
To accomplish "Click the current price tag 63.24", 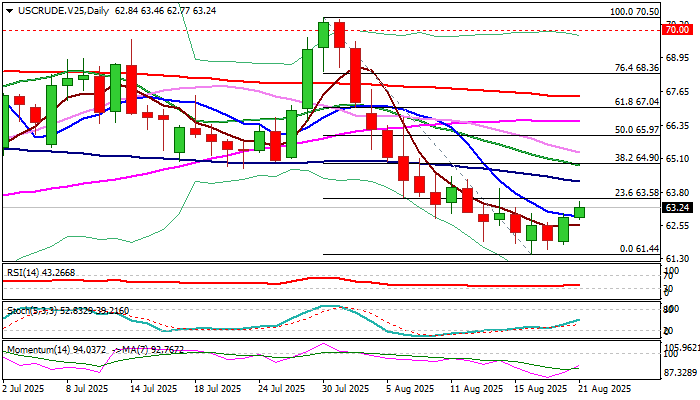I will pyautogui.click(x=677, y=208).
